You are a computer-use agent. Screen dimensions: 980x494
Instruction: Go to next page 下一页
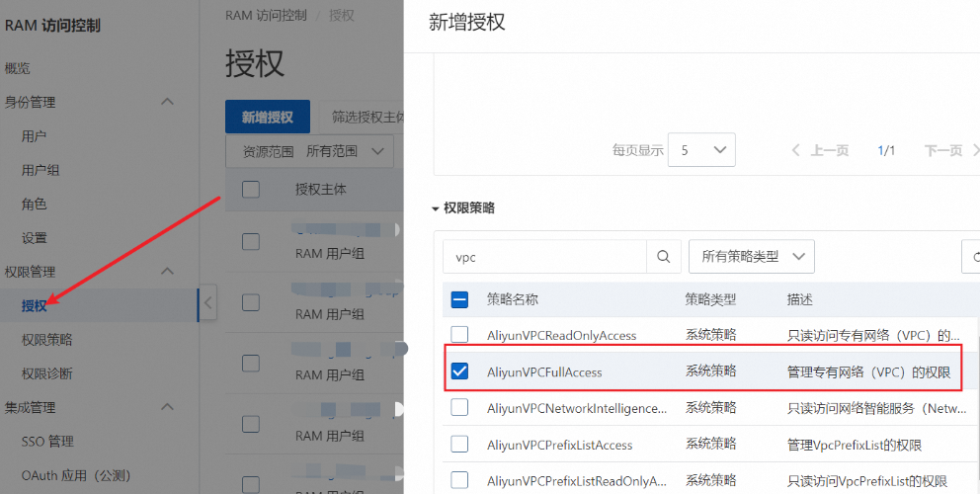(x=950, y=150)
